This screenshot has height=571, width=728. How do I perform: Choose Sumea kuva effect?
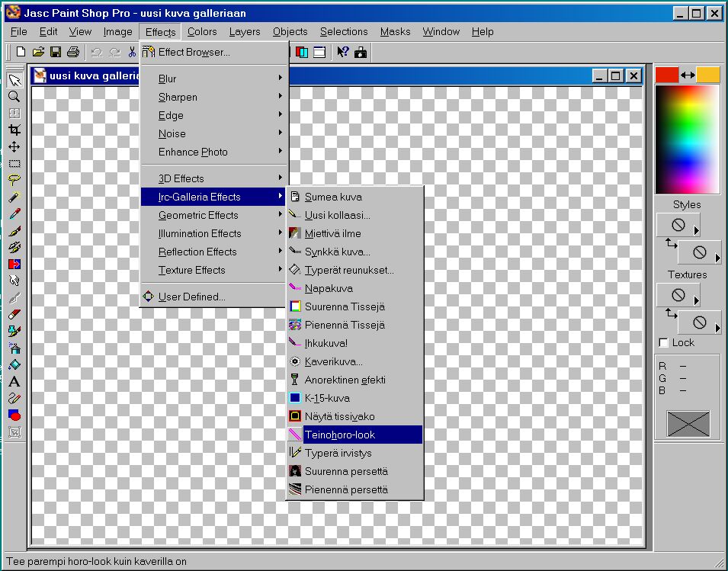(354, 197)
